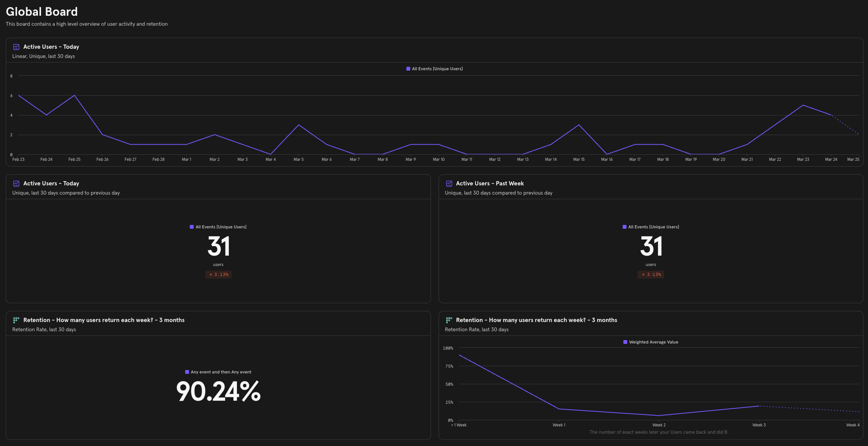Click the "Global Board" title
Viewport: 868px width, 446px height.
tap(41, 12)
